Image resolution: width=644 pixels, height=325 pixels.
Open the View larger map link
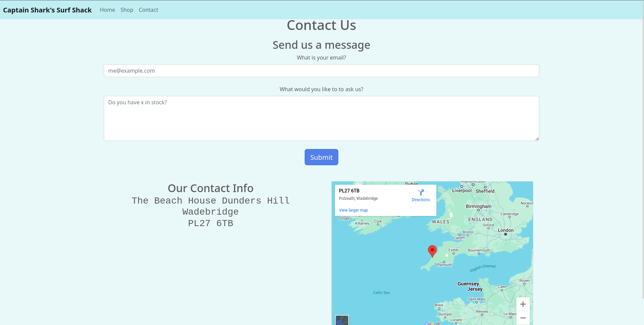pyautogui.click(x=353, y=210)
